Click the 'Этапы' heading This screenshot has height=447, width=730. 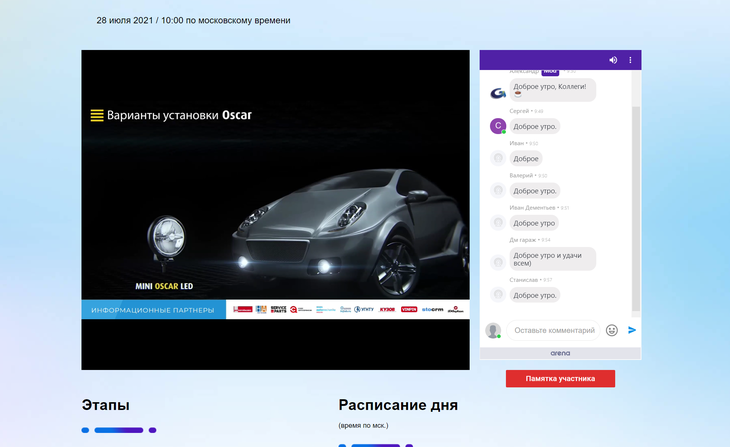[x=106, y=405]
